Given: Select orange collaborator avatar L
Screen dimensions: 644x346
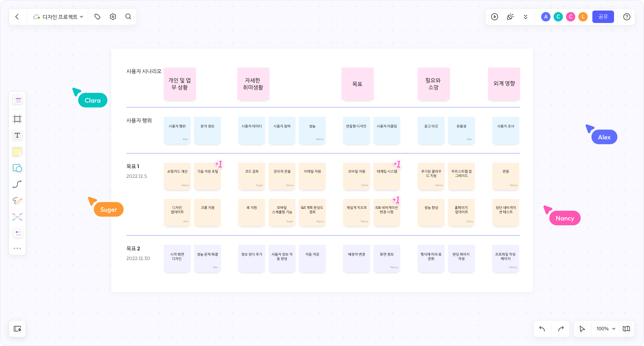Looking at the screenshot, I should pyautogui.click(x=583, y=17).
